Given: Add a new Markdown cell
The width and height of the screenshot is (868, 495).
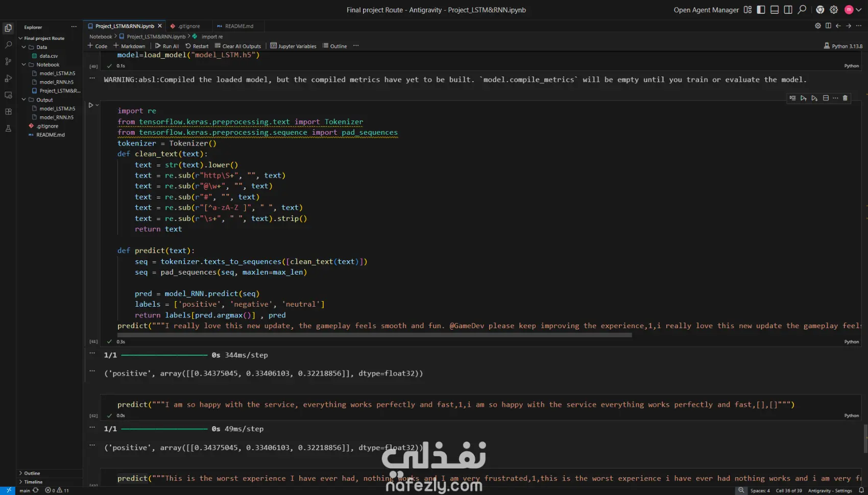Looking at the screenshot, I should tap(129, 46).
